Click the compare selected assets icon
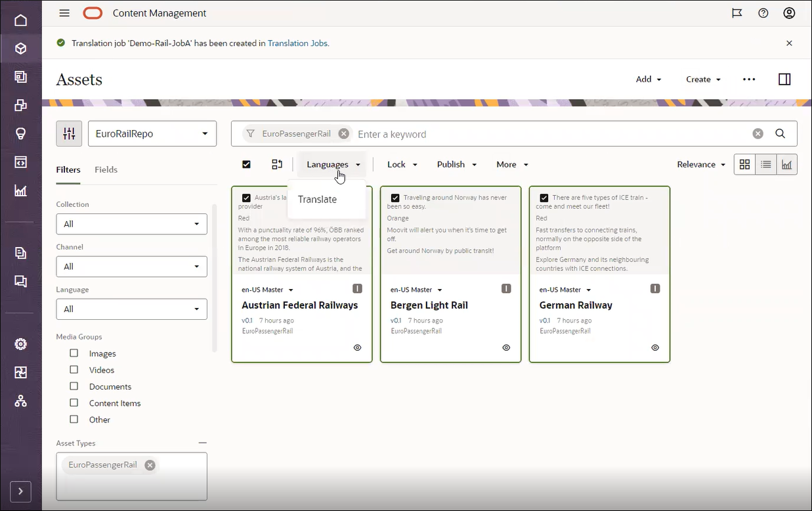 (277, 164)
